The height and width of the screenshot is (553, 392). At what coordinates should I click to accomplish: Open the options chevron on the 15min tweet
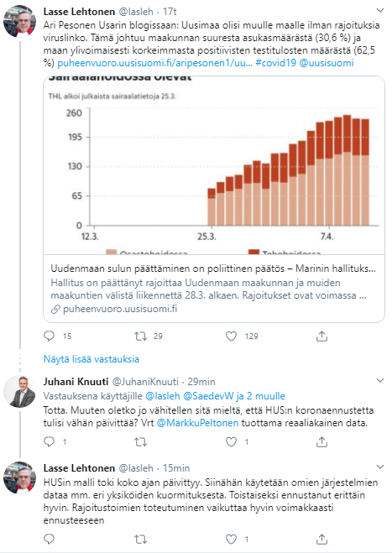380,467
